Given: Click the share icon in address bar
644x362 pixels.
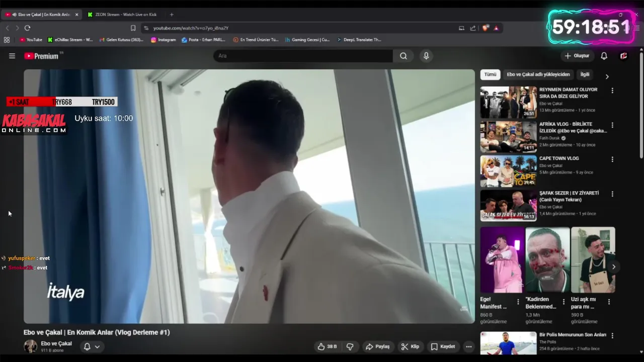Looking at the screenshot, I should click(x=473, y=28).
